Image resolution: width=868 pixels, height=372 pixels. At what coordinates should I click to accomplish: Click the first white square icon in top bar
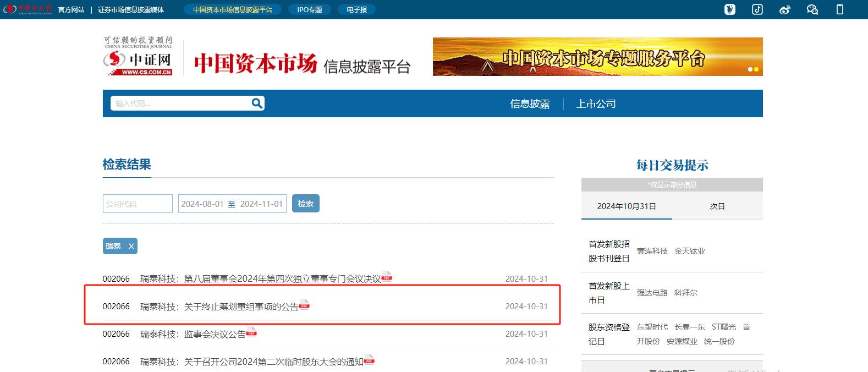coord(730,9)
